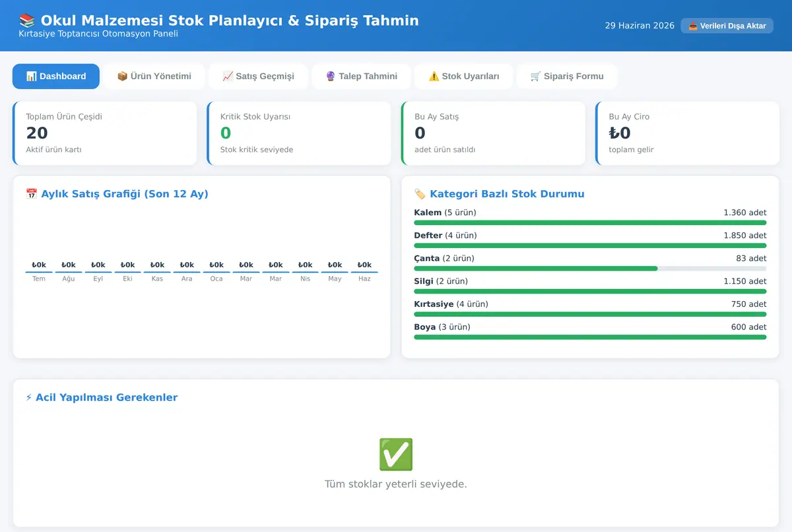Select the Bu Ay Satış stat card
Image resolution: width=792 pixels, height=532 pixels.
coord(493,133)
